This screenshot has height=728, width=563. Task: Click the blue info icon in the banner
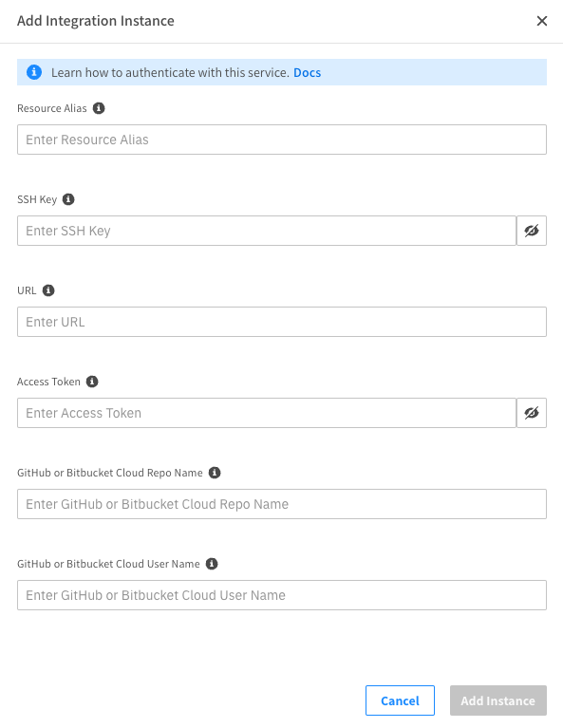34,72
